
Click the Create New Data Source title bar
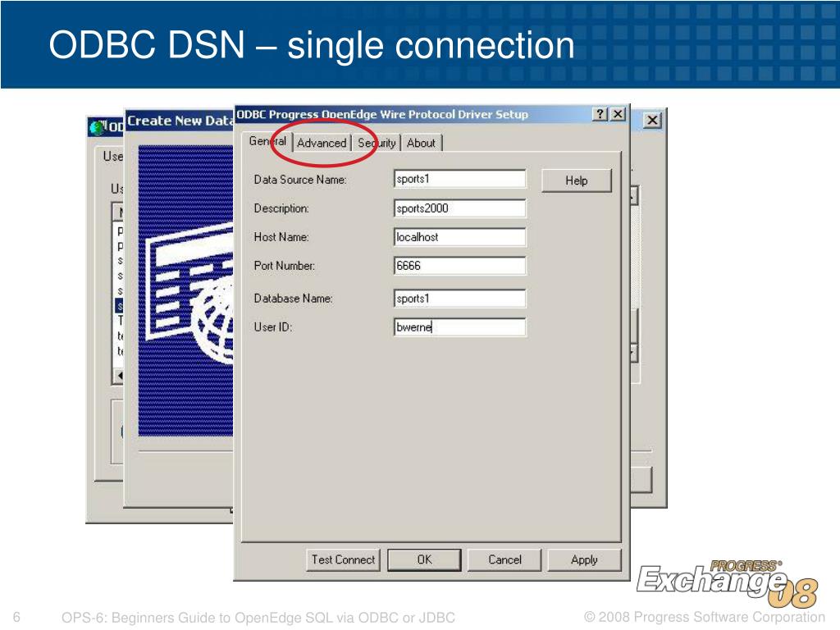pos(180,121)
